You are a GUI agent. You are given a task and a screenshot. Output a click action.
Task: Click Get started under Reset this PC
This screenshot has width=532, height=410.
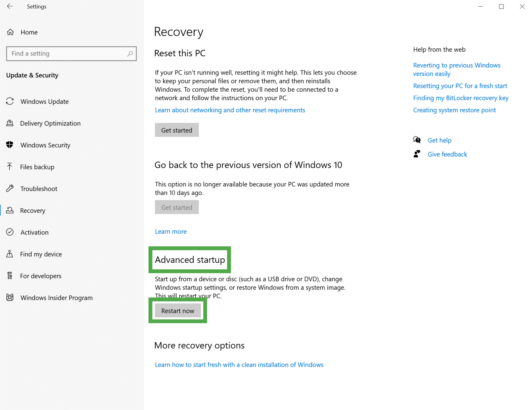click(177, 130)
